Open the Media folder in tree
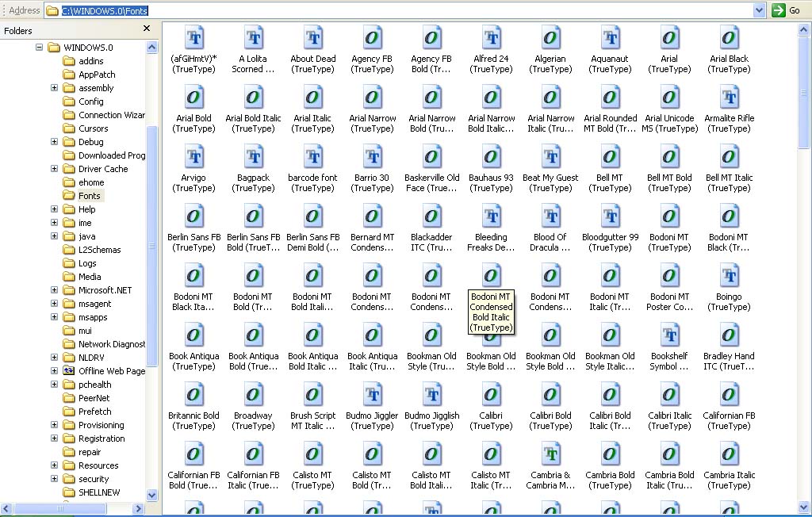This screenshot has width=812, height=517. [90, 277]
